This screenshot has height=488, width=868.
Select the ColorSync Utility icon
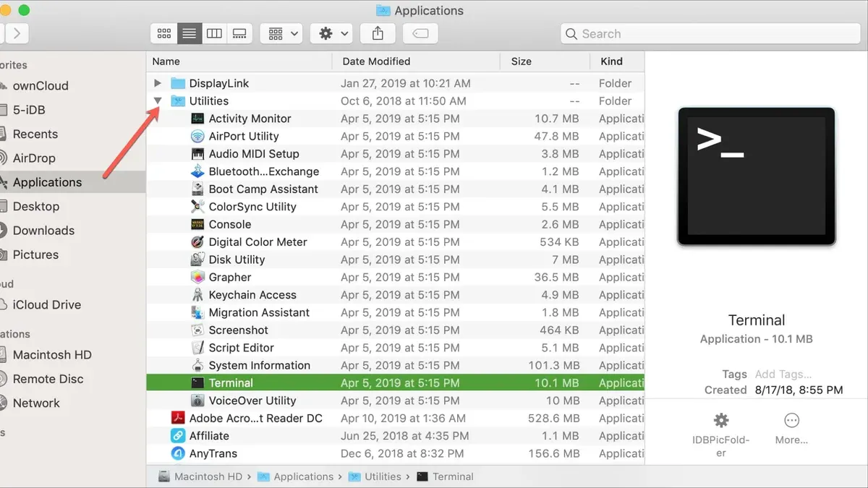pos(197,207)
